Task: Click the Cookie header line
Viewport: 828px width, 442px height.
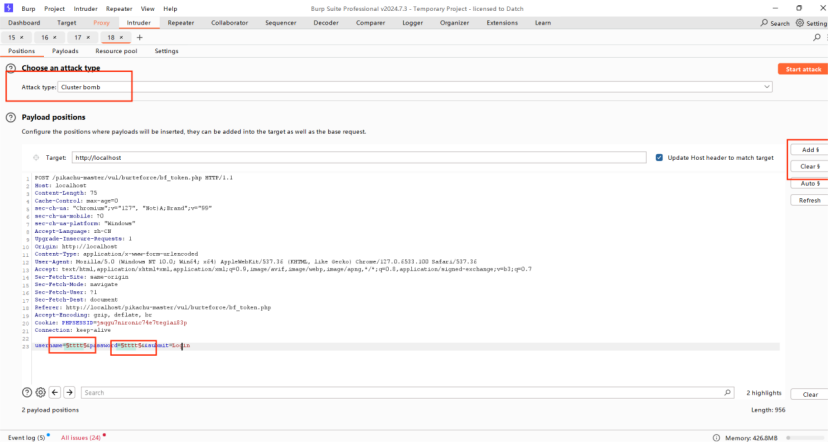Action: pyautogui.click(x=111, y=323)
